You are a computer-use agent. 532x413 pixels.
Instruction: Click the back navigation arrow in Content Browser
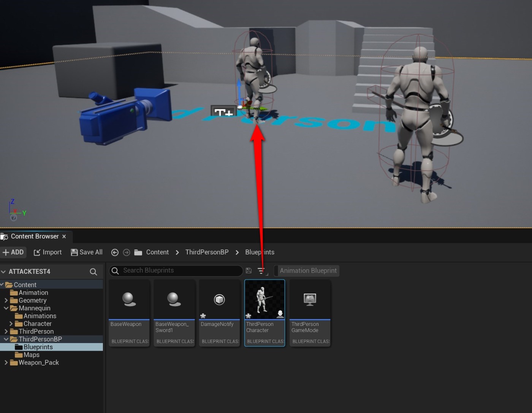pos(115,252)
